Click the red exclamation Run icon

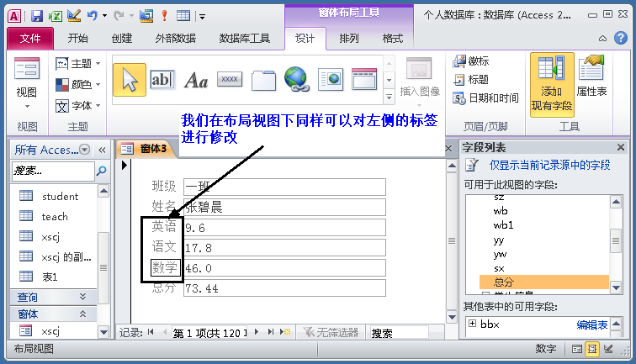(x=164, y=16)
